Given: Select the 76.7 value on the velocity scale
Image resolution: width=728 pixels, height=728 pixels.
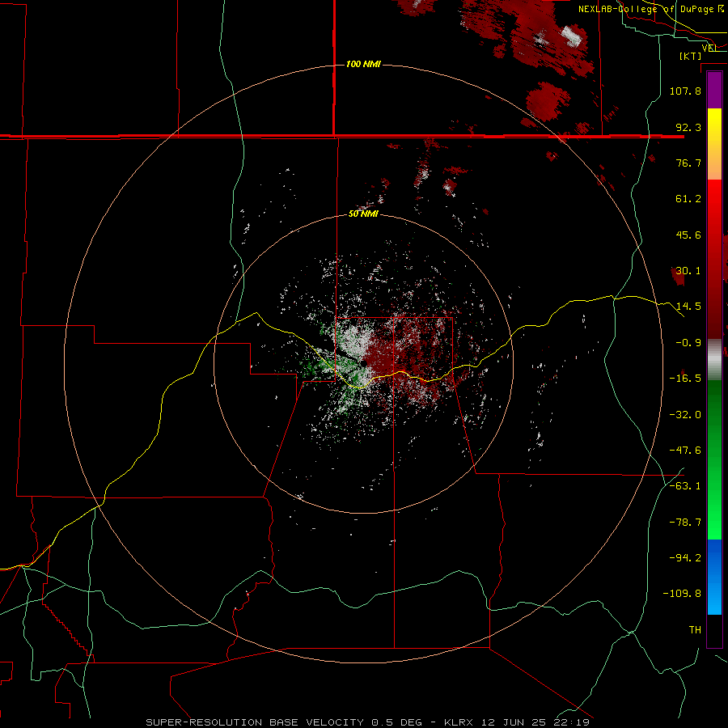Looking at the screenshot, I should [x=688, y=163].
